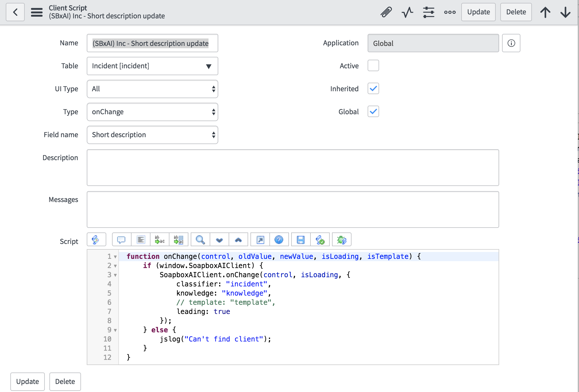The height and width of the screenshot is (392, 579).
Task: Open more options ellipsis in header
Action: click(450, 12)
